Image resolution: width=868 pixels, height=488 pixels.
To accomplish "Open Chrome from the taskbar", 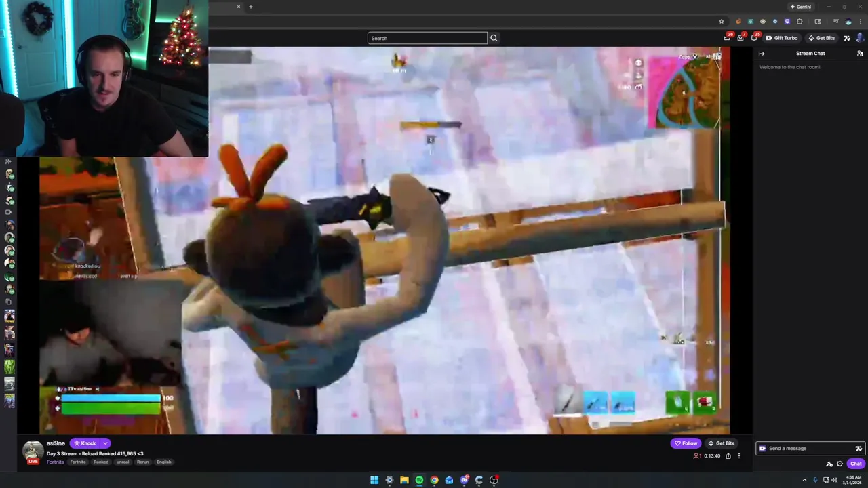I will [434, 480].
